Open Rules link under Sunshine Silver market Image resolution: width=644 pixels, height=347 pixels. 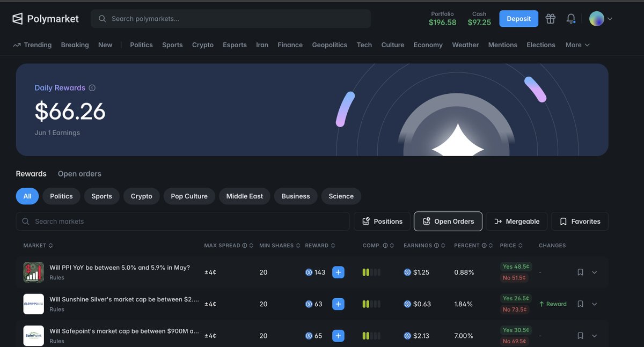tap(57, 309)
